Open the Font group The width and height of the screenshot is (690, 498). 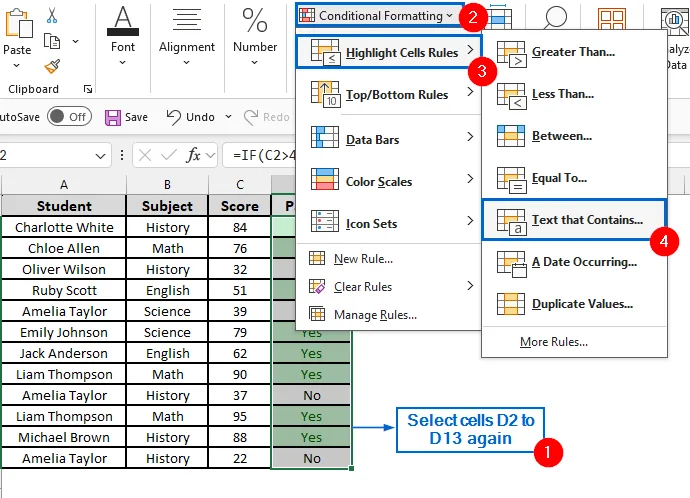123,36
